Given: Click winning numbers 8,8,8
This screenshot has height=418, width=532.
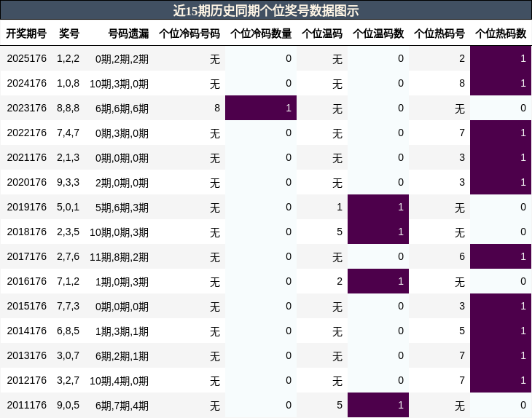Looking at the screenshot, I should point(68,108).
